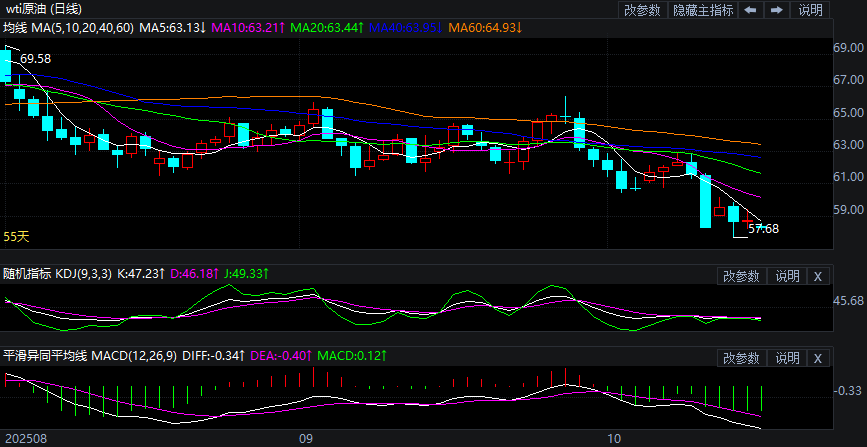Click 改参数 for main MA chart
The width and height of the screenshot is (867, 447).
[x=642, y=10]
